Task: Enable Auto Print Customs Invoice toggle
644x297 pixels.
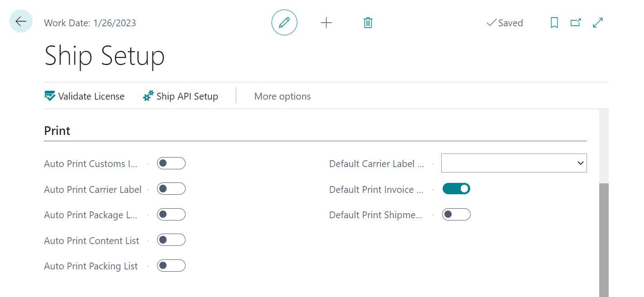Action: point(171,163)
